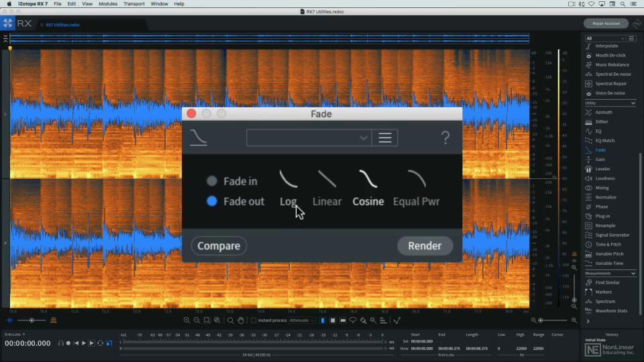
Task: Adjust the waveform/spectrogram opacity slider
Action: click(32, 320)
